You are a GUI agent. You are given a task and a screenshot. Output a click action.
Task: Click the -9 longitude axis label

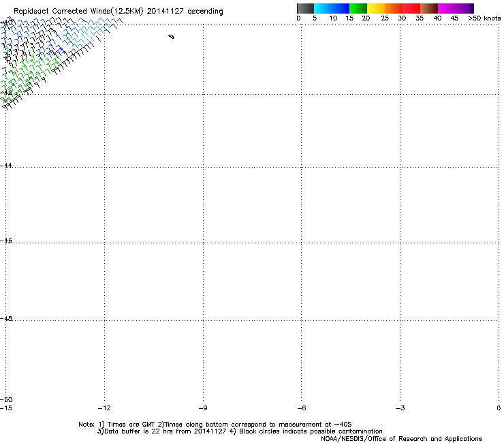[203, 408]
